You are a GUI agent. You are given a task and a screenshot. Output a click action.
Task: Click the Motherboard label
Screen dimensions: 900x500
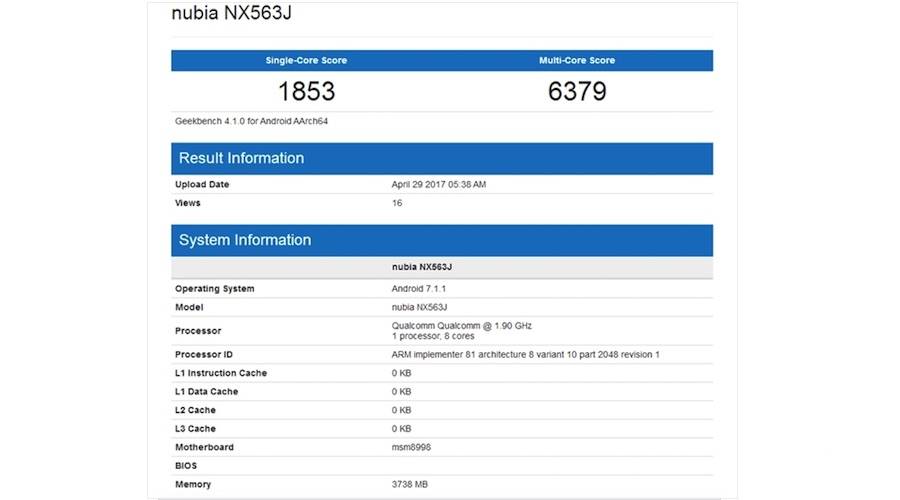click(204, 447)
